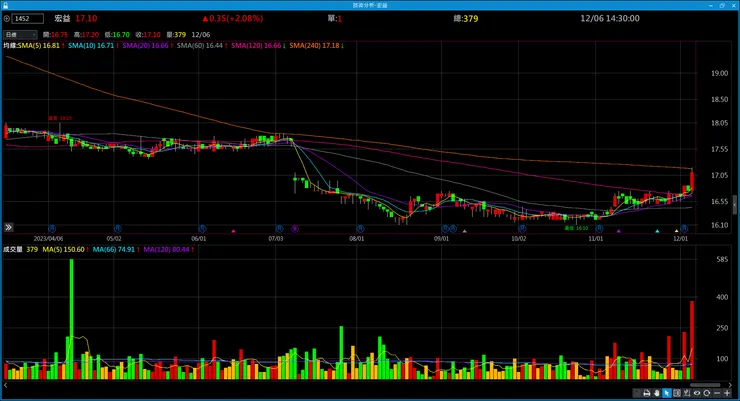The height and width of the screenshot is (401, 740).
Task: Open the drawing tools icon
Action: click(x=687, y=393)
